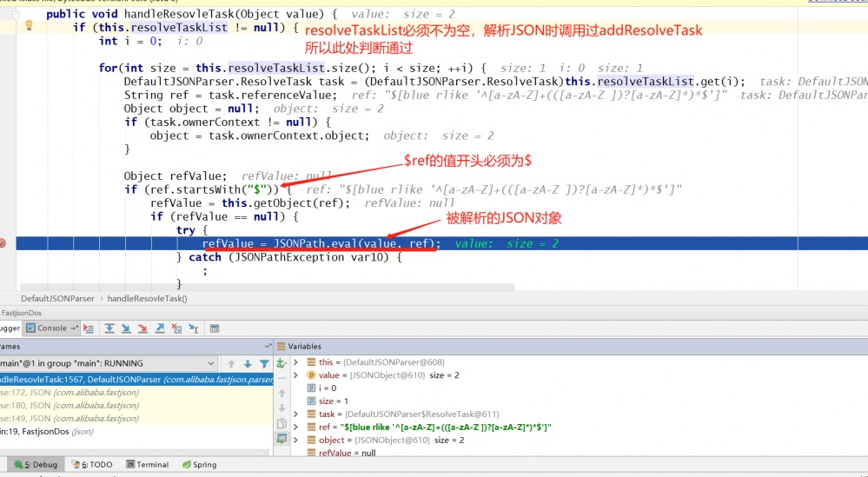Image resolution: width=868 pixels, height=477 pixels.
Task: Select stack frame at line 149, JSON
Action: pyautogui.click(x=136, y=418)
